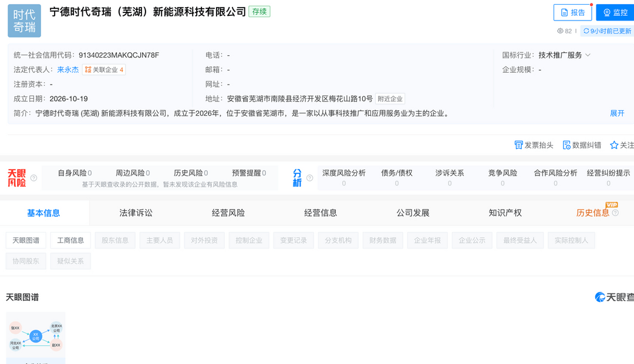Select 工商信息 sub-section button
Screen dimensions: 634x364
pyautogui.click(x=70, y=240)
